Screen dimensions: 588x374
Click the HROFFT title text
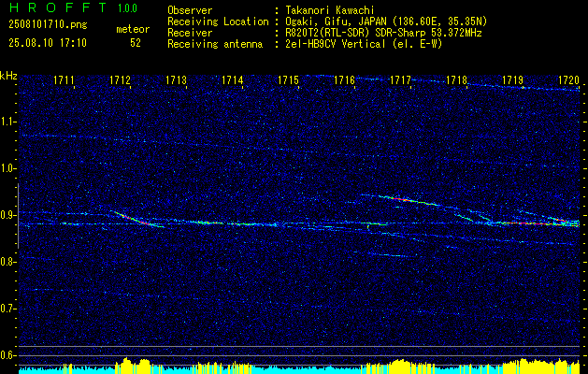(58, 7)
